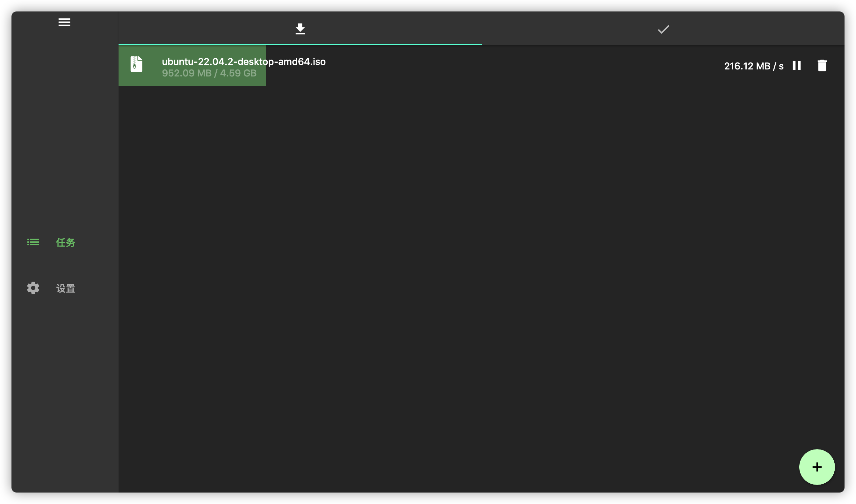The height and width of the screenshot is (504, 856).
Task: Click blank sidebar space below 设置
Action: click(x=65, y=391)
